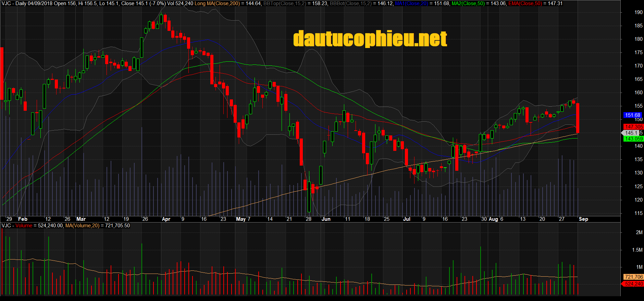Select the EMA(Close,50) legend label
The image size is (644, 301).
tap(525, 3)
